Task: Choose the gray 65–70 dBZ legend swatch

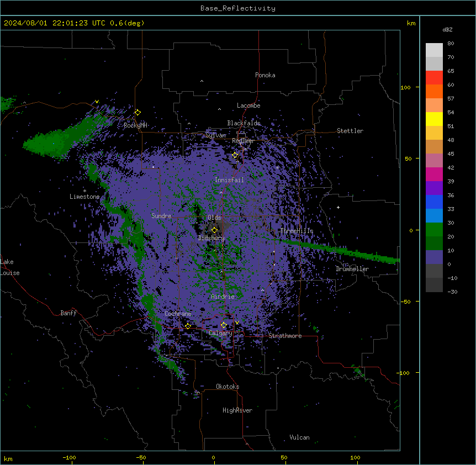Action: [x=434, y=64]
